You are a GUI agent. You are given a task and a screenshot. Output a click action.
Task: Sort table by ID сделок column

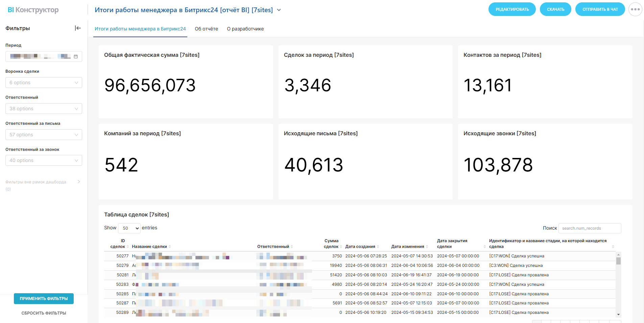tap(118, 244)
